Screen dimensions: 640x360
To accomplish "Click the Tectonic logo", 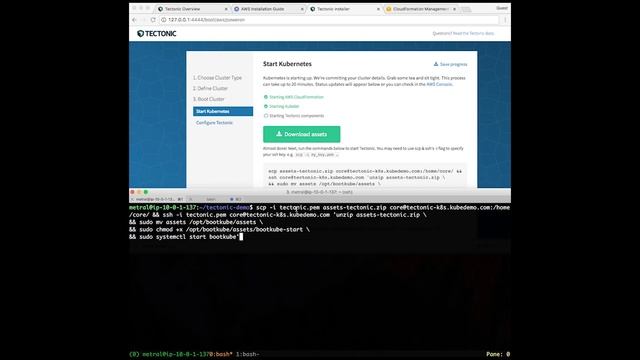I will pyautogui.click(x=157, y=33).
